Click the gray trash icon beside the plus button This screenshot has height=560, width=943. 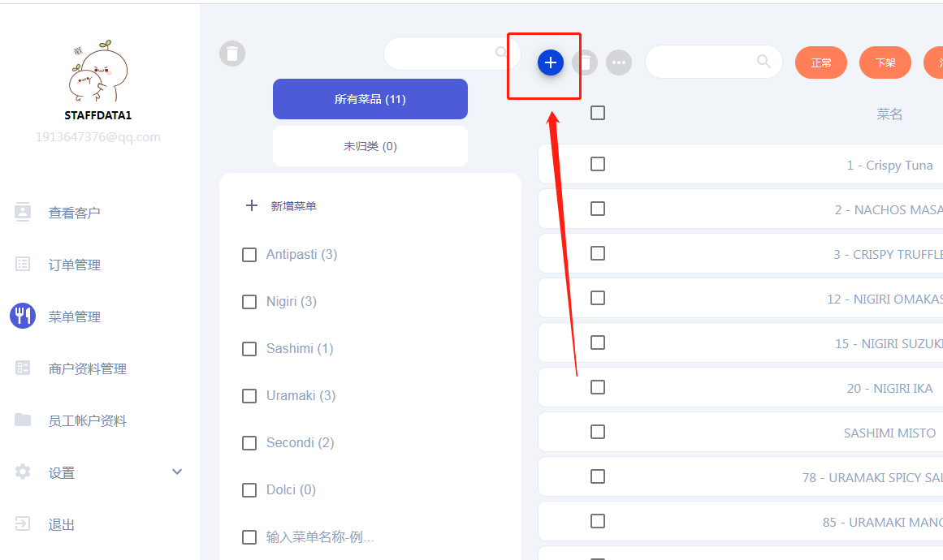585,62
